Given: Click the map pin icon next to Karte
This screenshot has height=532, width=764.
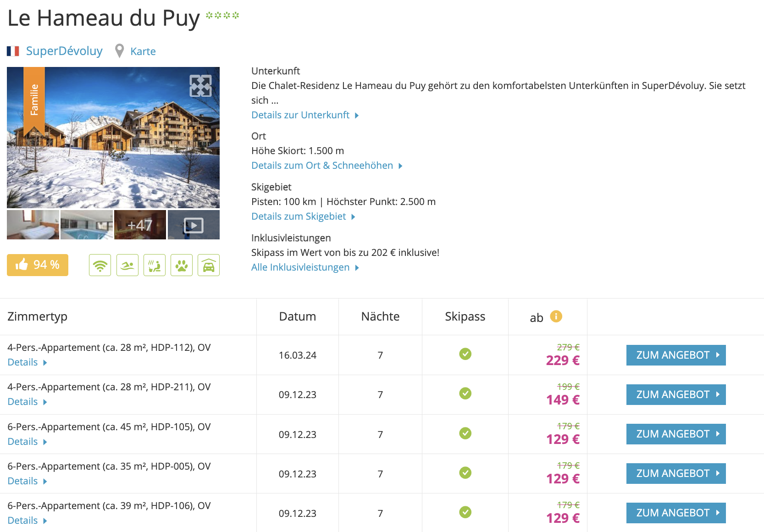Looking at the screenshot, I should [119, 51].
